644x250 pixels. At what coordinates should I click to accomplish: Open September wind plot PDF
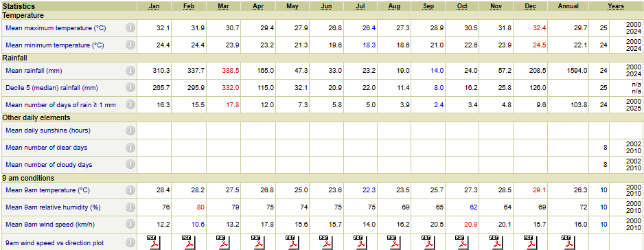click(428, 242)
